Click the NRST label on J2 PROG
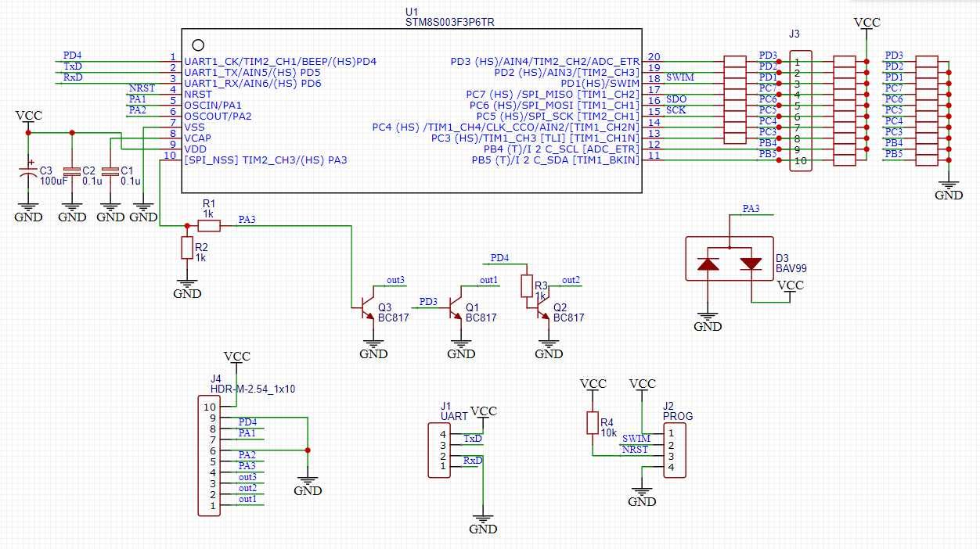Screen dimensions: 980x549 (x=635, y=450)
